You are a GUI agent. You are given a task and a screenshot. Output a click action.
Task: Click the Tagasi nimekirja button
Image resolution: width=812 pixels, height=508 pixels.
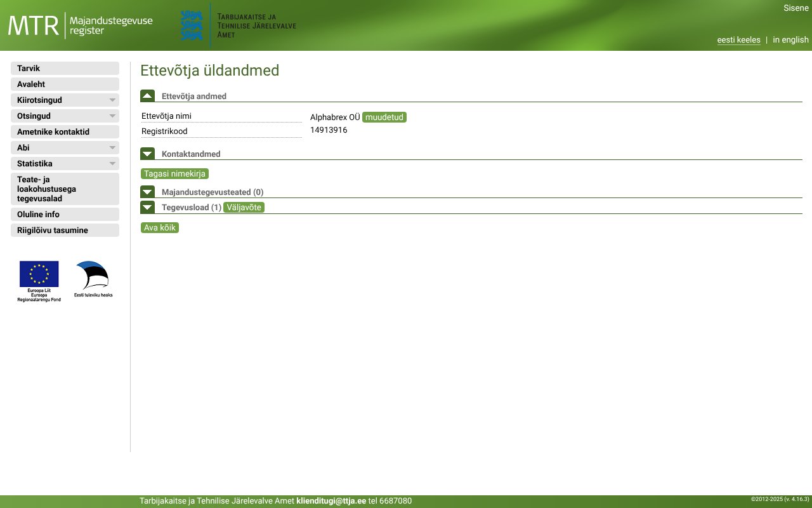pos(174,173)
